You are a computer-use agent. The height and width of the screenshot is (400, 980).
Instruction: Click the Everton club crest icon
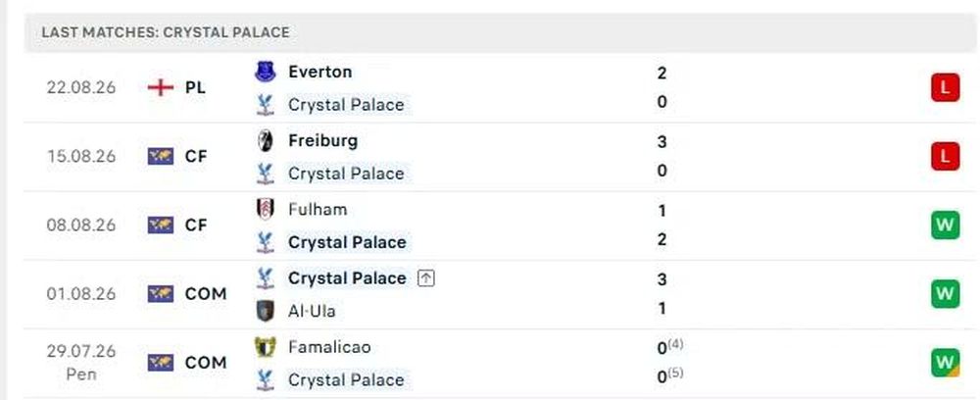coord(265,72)
